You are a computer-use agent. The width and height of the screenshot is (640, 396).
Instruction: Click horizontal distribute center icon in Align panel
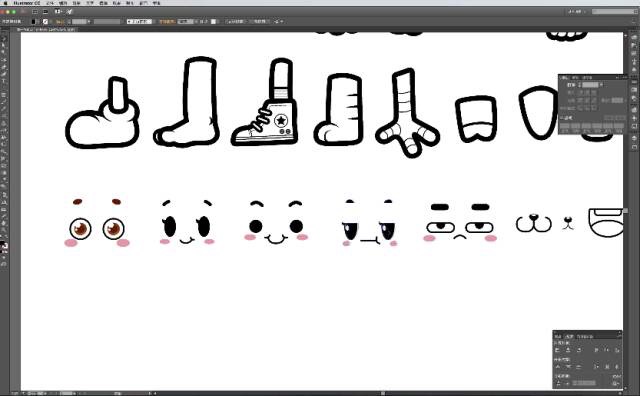click(x=607, y=367)
